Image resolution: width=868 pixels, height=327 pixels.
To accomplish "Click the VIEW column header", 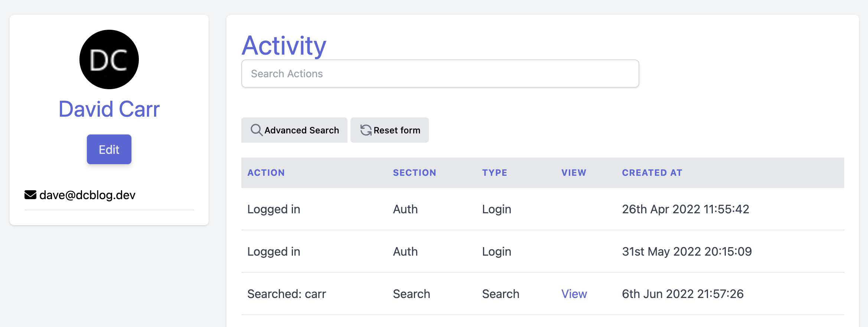I will pyautogui.click(x=574, y=173).
